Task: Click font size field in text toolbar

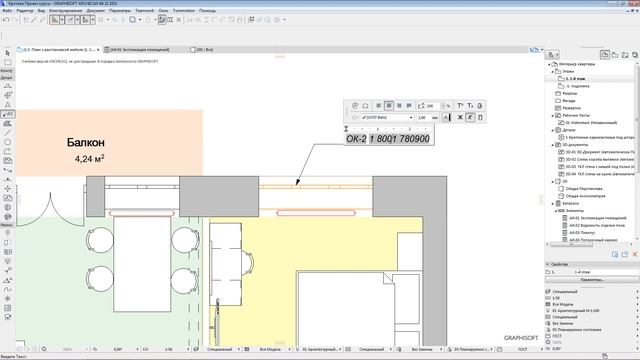Action: [423, 118]
